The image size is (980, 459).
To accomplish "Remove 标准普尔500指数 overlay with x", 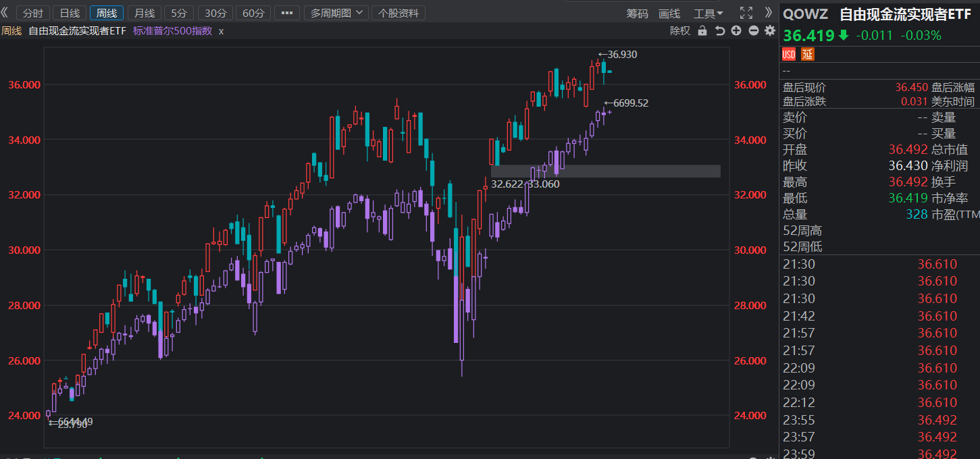I will pyautogui.click(x=221, y=31).
